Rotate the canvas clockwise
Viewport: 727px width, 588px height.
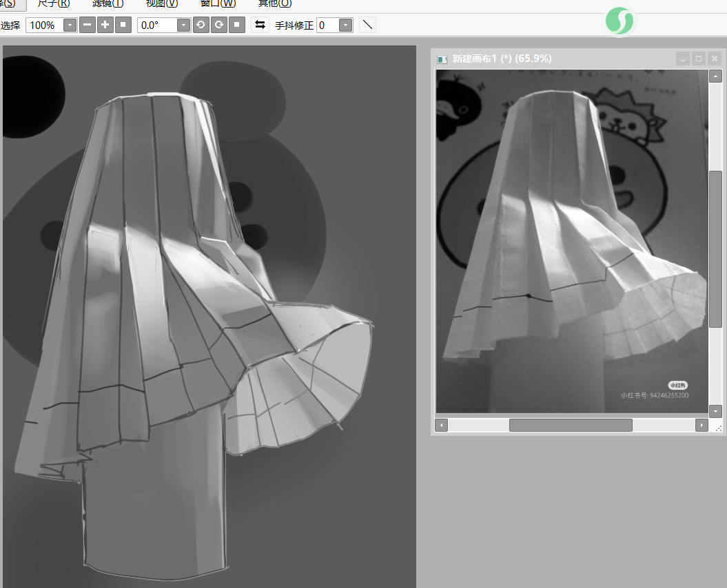[218, 25]
